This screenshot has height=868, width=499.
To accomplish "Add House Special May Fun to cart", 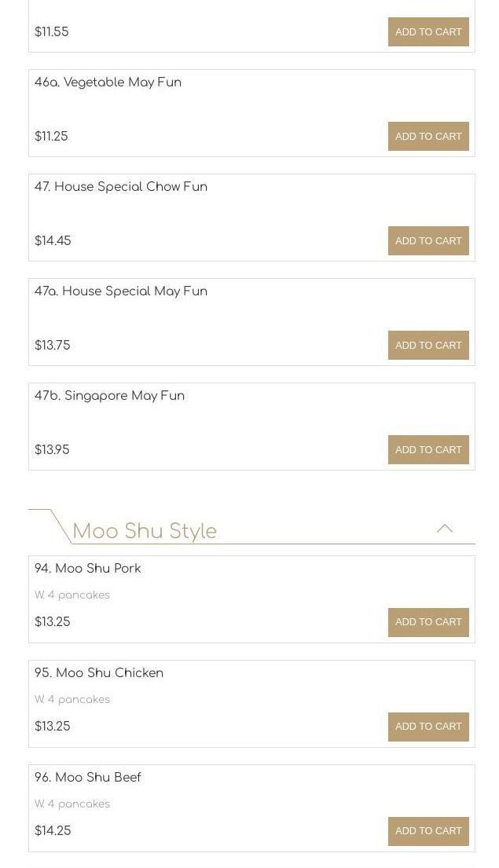I will click(x=428, y=346).
